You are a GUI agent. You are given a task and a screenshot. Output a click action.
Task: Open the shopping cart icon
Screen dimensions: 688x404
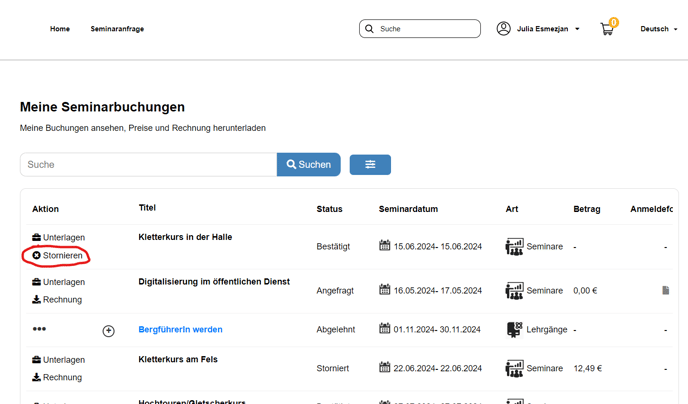(x=607, y=29)
